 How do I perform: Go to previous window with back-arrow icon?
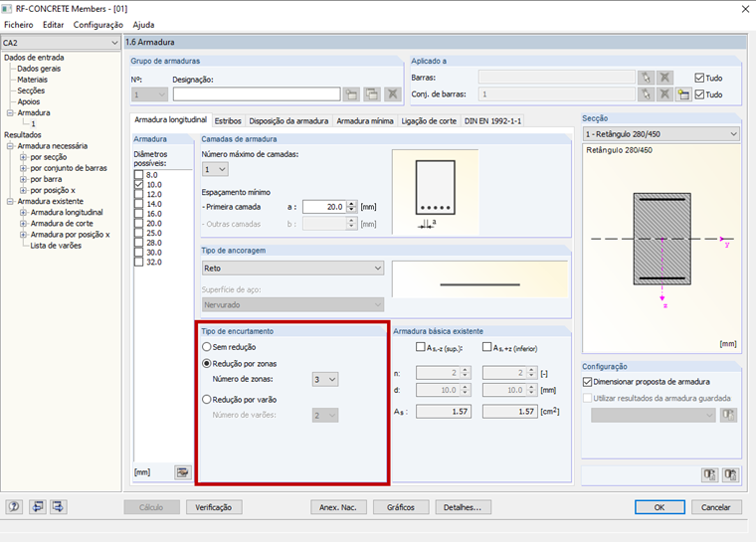point(38,507)
